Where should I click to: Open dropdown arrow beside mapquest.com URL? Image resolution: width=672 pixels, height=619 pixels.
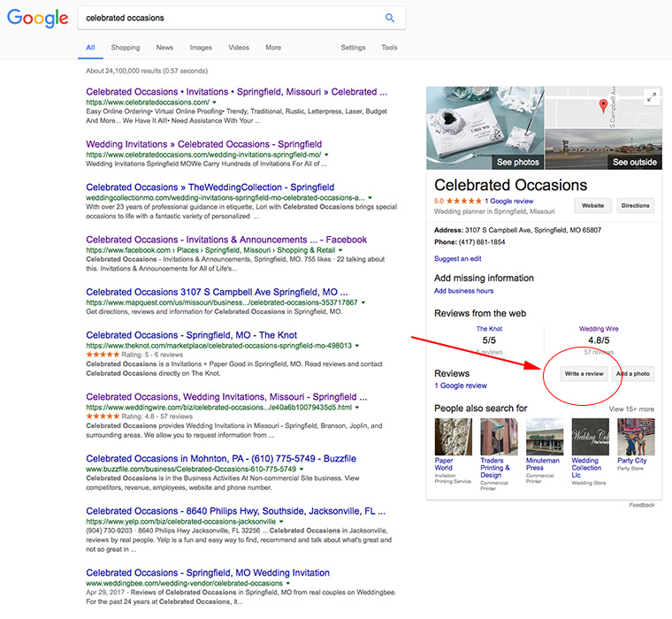pyautogui.click(x=363, y=302)
